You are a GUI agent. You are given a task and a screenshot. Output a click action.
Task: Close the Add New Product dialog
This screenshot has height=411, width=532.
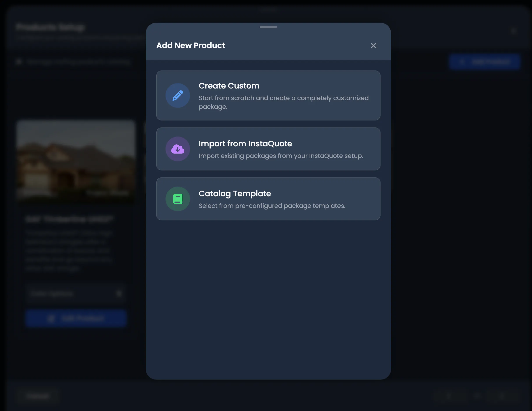tap(373, 46)
